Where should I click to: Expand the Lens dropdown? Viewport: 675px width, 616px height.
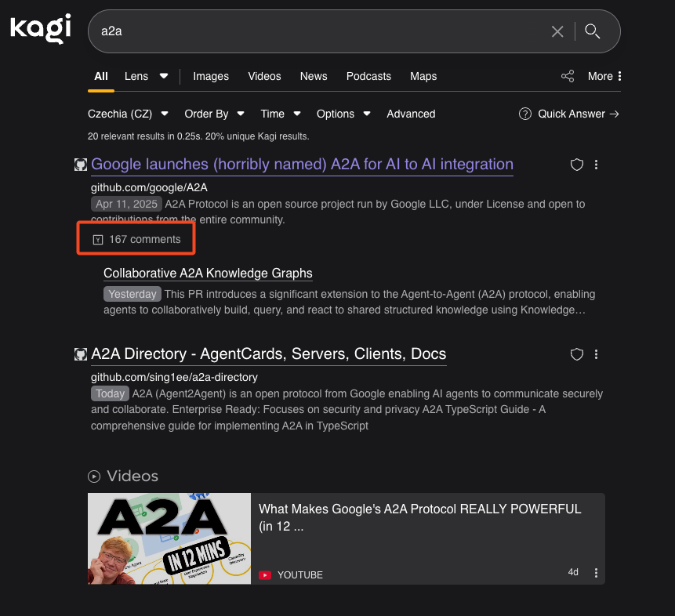[147, 76]
